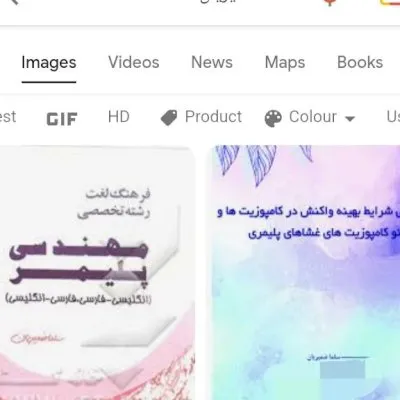Click the search query field at top
Image resolution: width=400 pixels, height=400 pixels.
[x=218, y=2]
